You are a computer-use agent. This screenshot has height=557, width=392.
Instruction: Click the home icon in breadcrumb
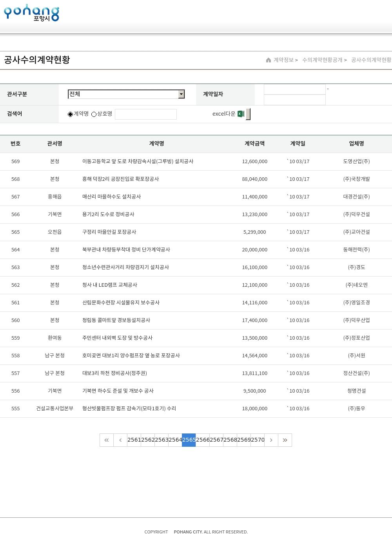click(x=269, y=60)
